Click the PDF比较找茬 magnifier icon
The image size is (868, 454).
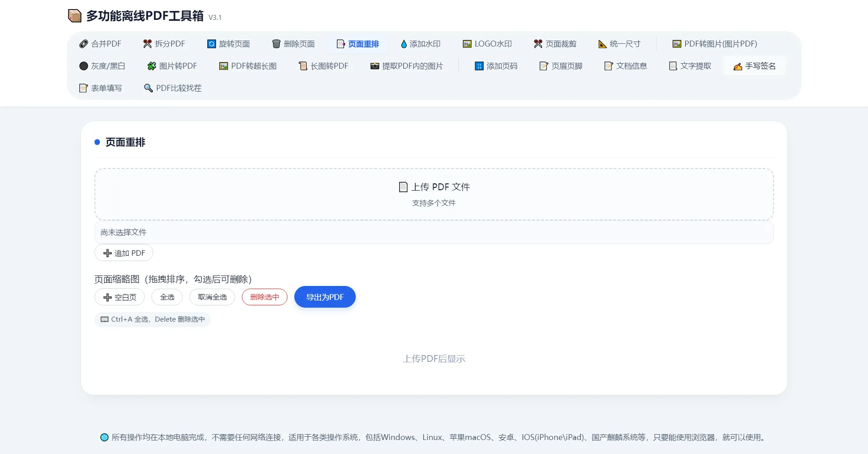tap(148, 88)
